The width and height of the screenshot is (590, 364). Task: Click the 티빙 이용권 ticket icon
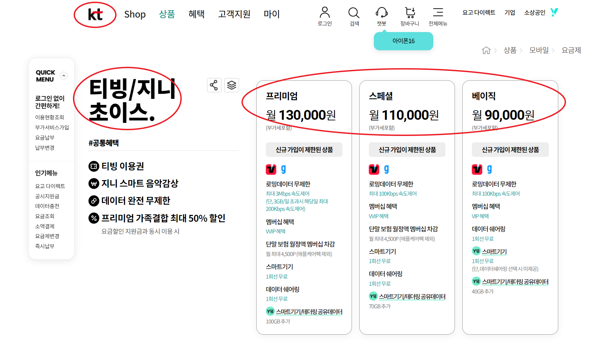(94, 166)
